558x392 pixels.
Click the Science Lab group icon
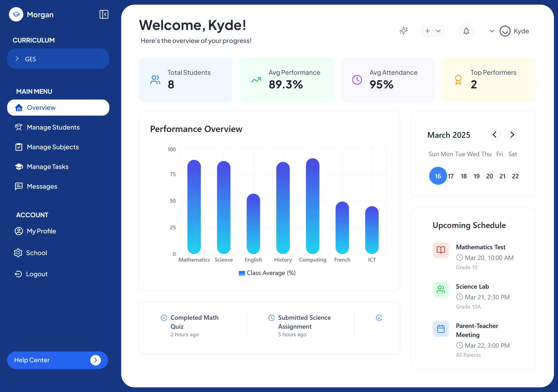coord(440,289)
